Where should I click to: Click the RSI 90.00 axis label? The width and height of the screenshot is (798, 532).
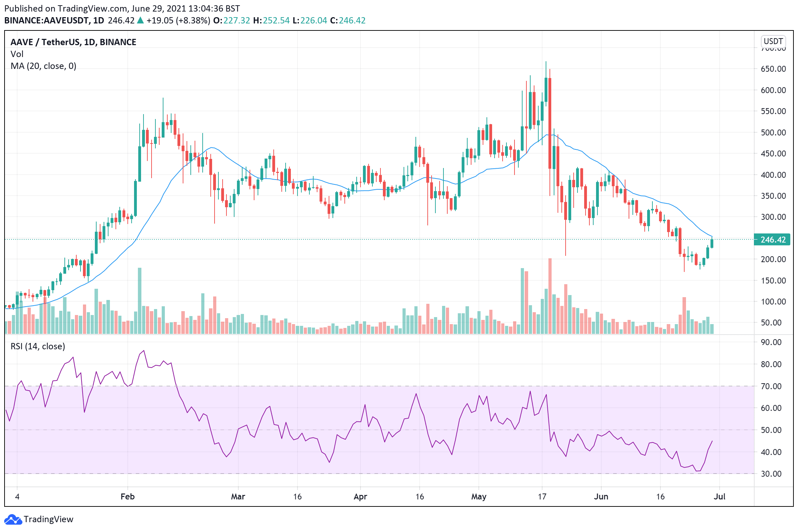[x=771, y=342]
